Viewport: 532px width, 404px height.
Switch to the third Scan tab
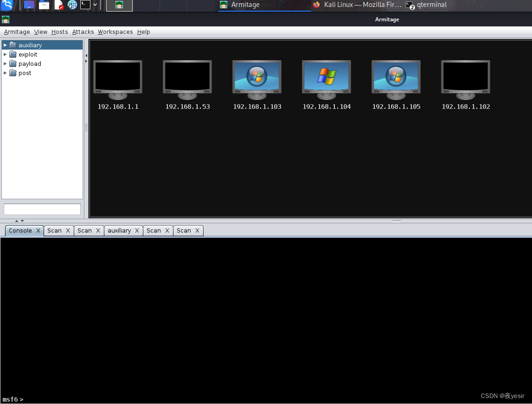pos(154,230)
